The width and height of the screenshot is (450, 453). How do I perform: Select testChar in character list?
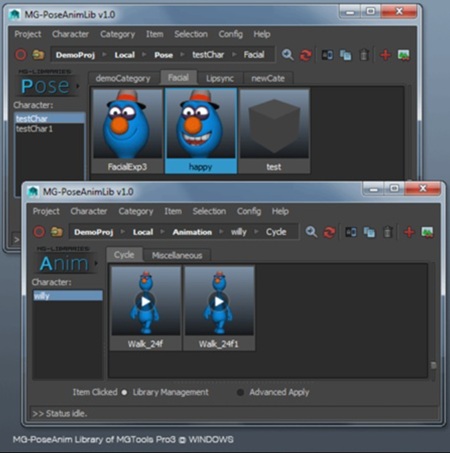point(50,118)
